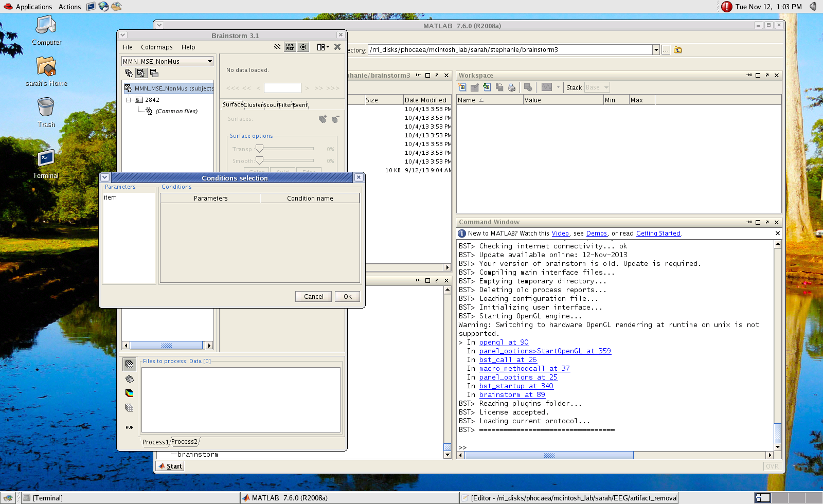Select (Common files) tree item
The image size is (823, 504).
(x=176, y=111)
